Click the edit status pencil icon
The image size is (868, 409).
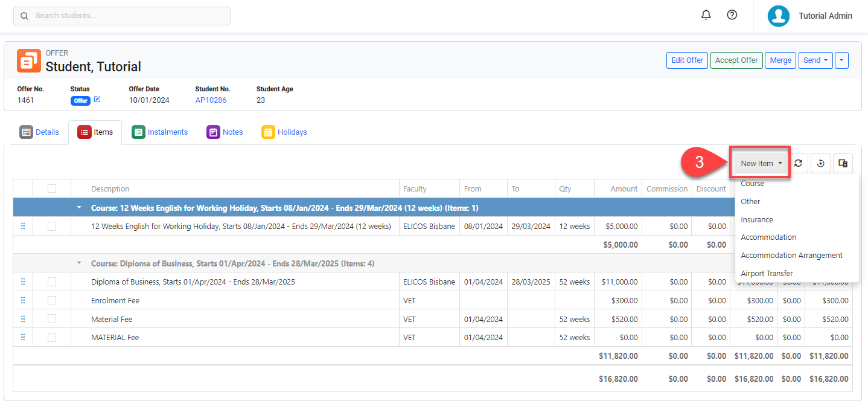[97, 100]
